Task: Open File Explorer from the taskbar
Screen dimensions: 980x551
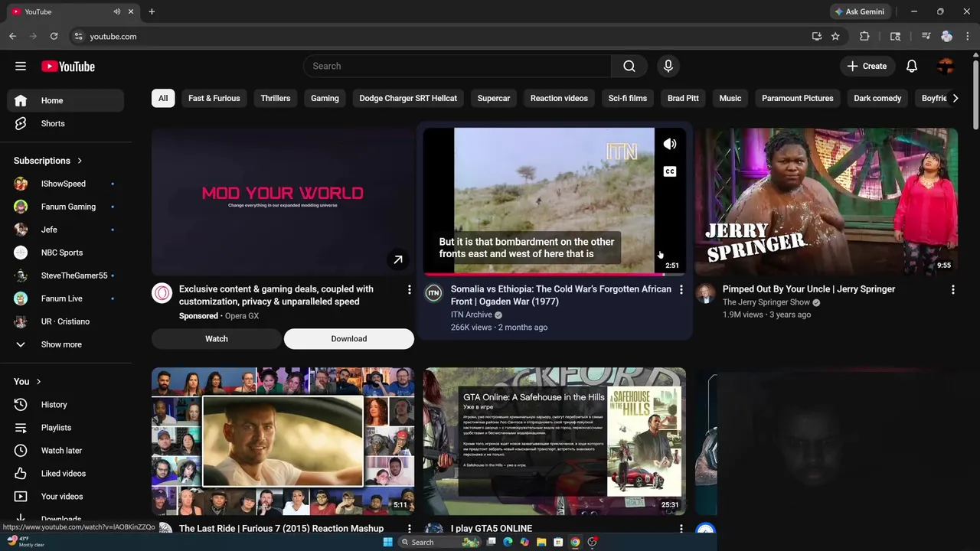Action: (541, 542)
